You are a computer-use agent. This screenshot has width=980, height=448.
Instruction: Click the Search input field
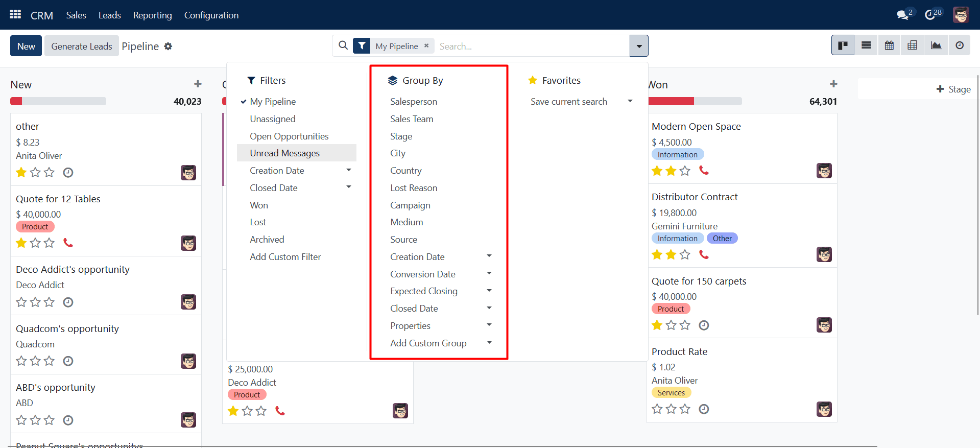click(533, 46)
